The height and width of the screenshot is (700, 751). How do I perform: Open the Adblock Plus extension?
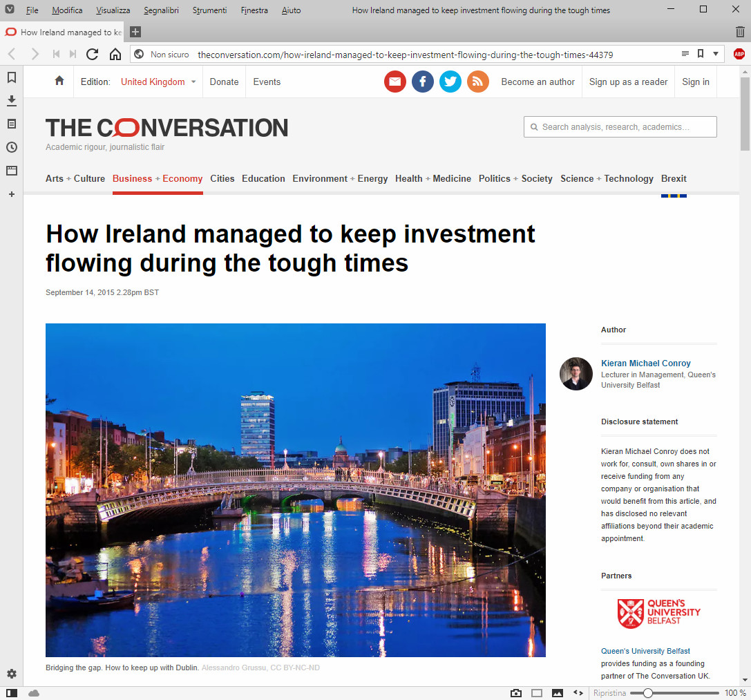pos(739,54)
